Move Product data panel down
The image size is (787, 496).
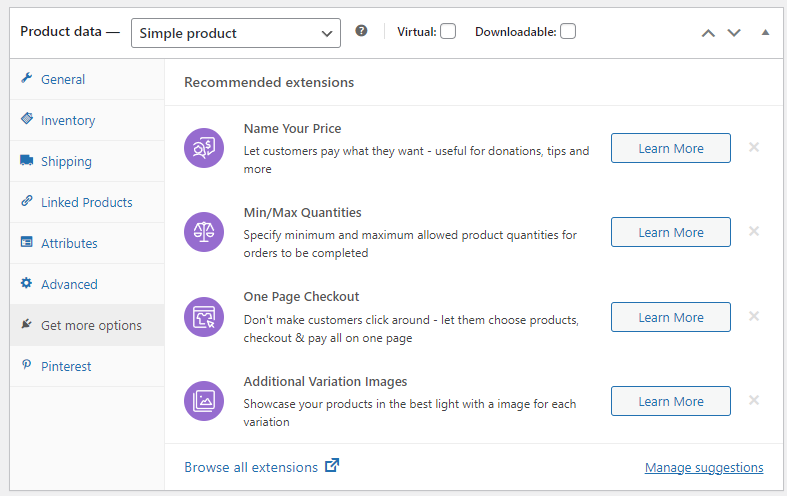click(734, 33)
